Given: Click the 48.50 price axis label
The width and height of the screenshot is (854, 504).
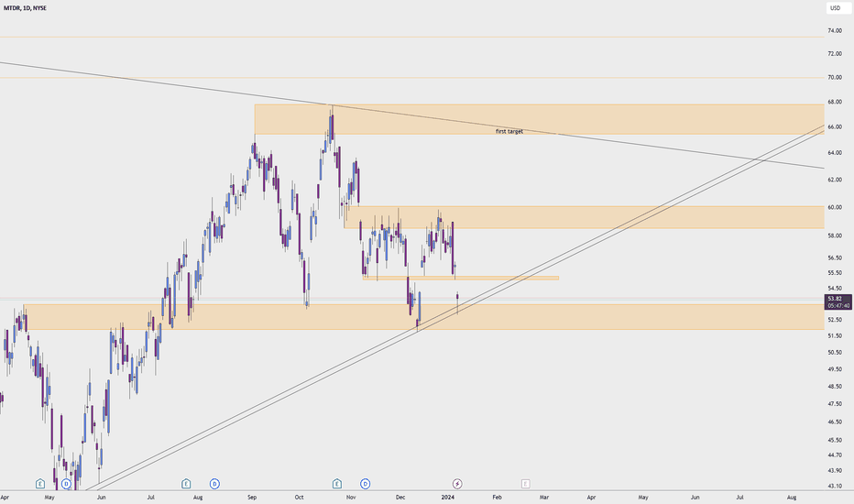Looking at the screenshot, I should [835, 387].
